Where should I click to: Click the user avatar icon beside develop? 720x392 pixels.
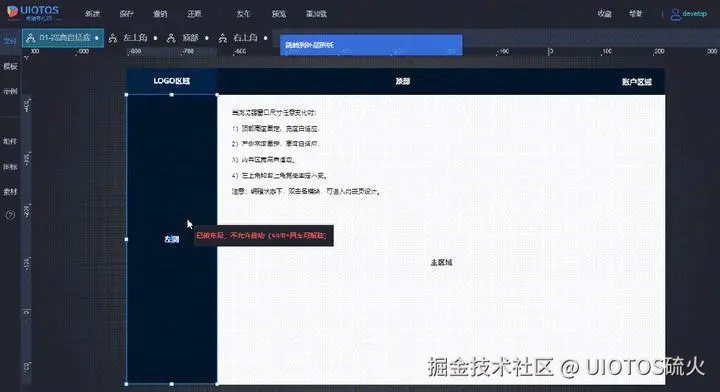pyautogui.click(x=675, y=14)
